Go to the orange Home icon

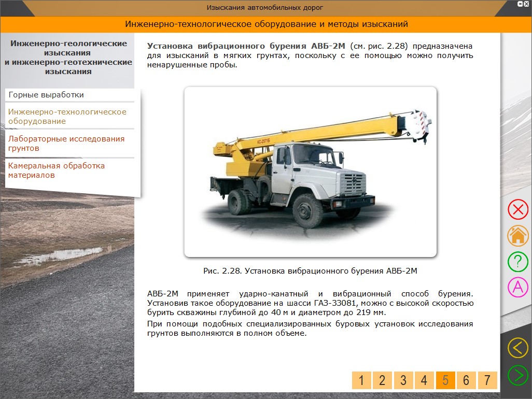(517, 236)
